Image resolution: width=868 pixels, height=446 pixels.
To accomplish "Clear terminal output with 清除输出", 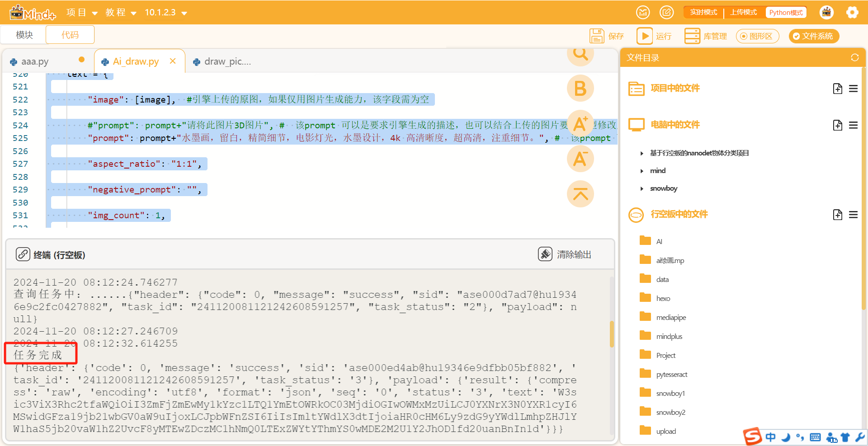I will pyautogui.click(x=565, y=254).
